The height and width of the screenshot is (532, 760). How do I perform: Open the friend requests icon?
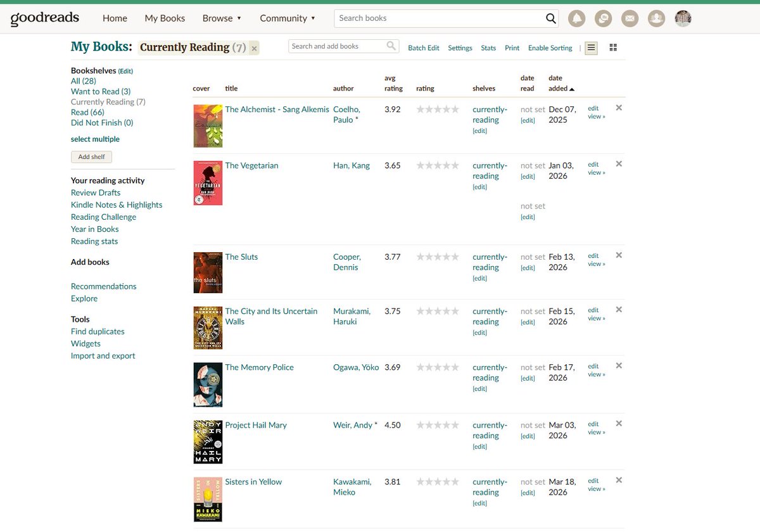656,18
